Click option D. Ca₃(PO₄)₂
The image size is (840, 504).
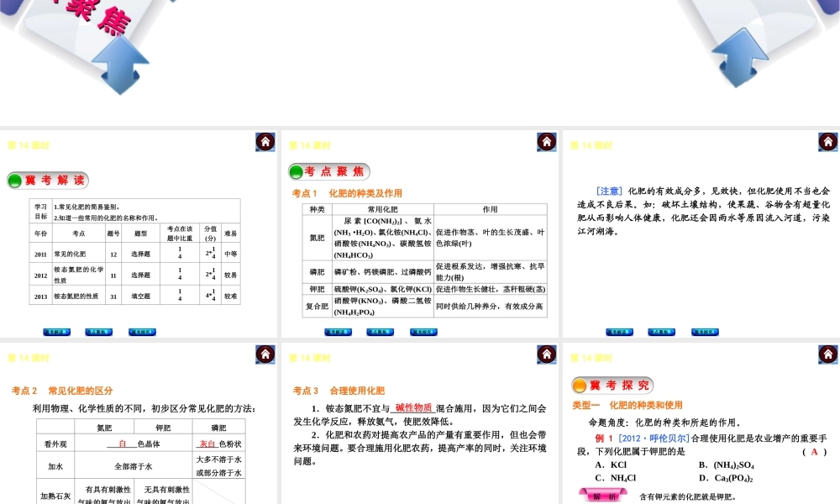[726, 478]
